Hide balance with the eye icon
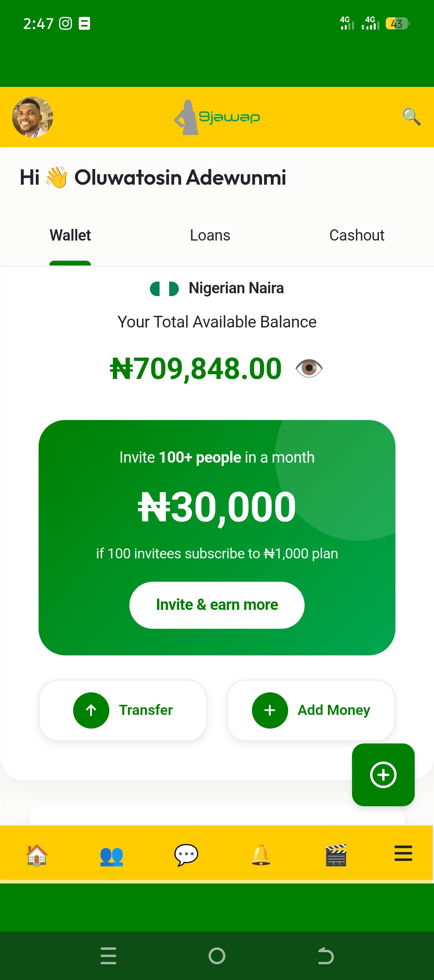 click(309, 368)
